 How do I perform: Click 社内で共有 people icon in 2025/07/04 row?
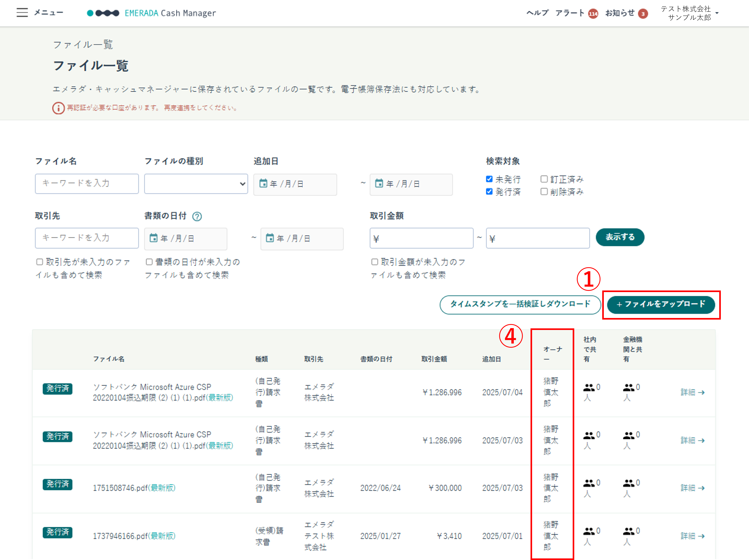pyautogui.click(x=589, y=387)
